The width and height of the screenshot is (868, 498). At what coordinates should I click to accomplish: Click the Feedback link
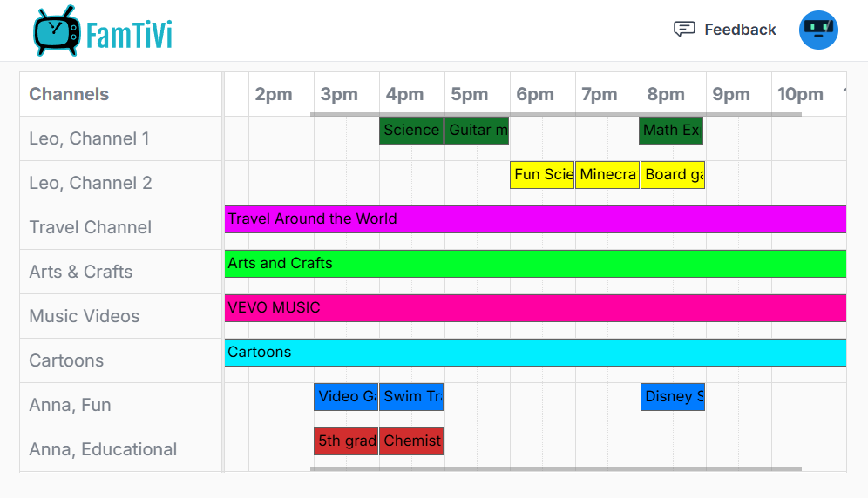coord(740,30)
